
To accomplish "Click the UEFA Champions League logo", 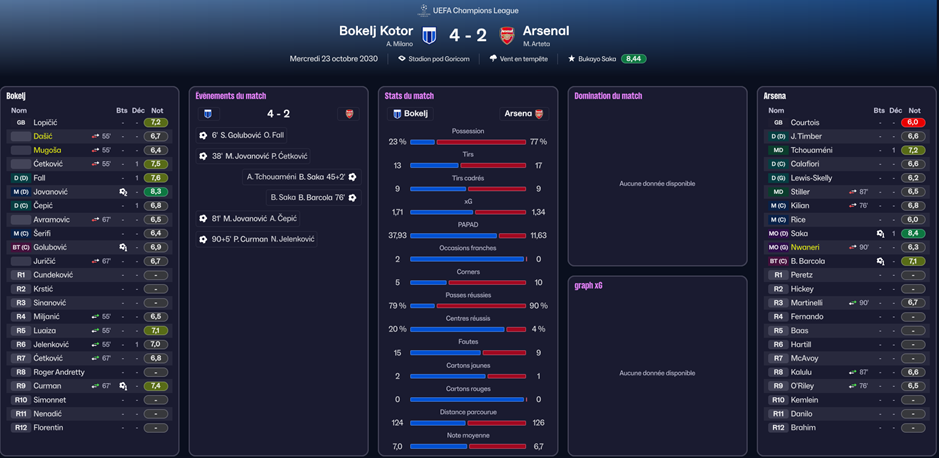I will click(x=424, y=9).
